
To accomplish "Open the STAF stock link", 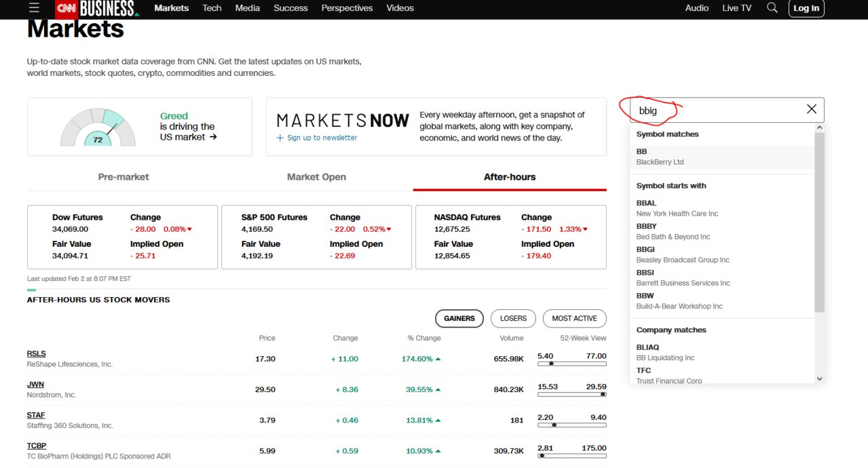I will (36, 415).
